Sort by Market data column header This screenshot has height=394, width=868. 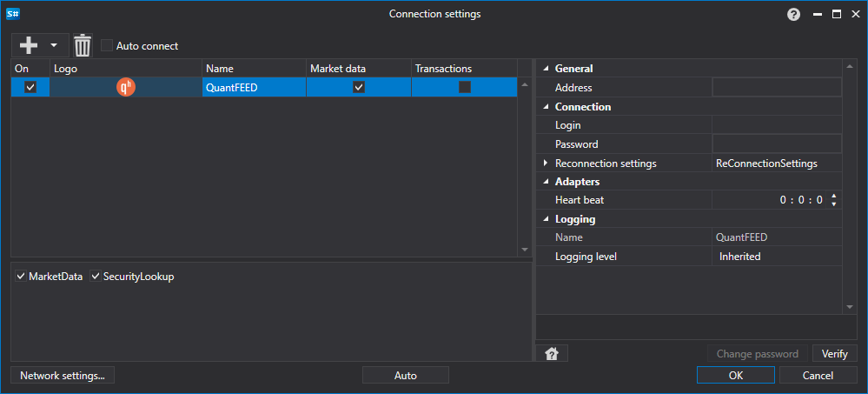tap(359, 69)
